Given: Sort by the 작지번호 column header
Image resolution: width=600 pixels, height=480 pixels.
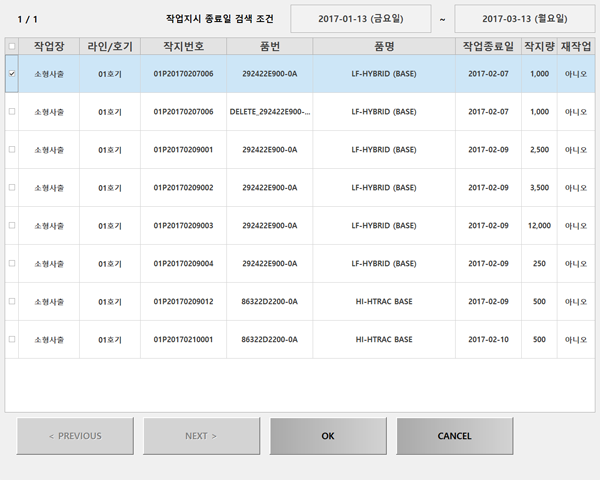Looking at the screenshot, I should point(183,47).
